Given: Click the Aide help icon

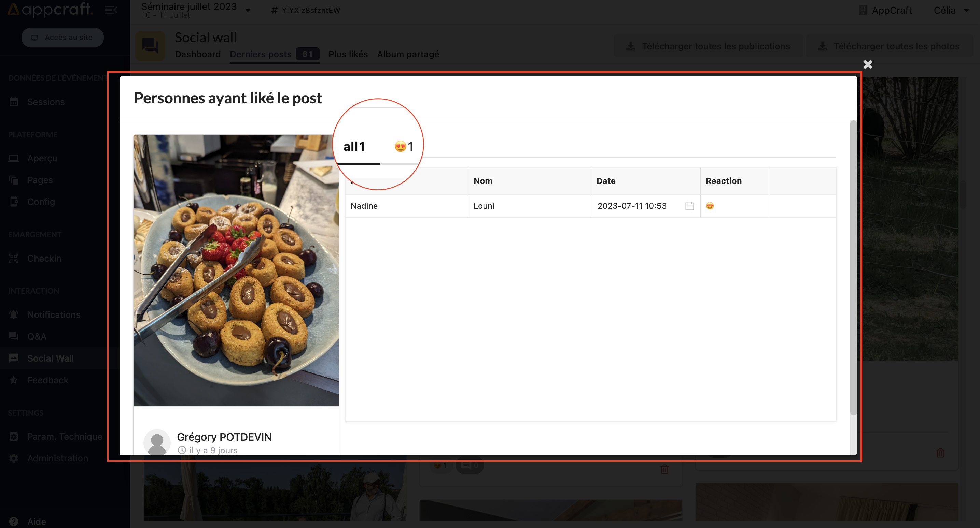Looking at the screenshot, I should coord(14,521).
